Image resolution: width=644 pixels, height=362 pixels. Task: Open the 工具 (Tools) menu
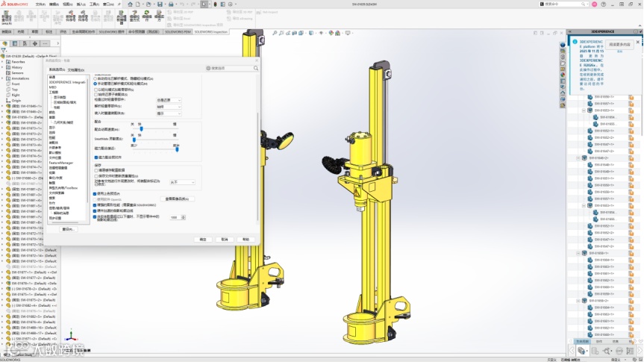[94, 4]
